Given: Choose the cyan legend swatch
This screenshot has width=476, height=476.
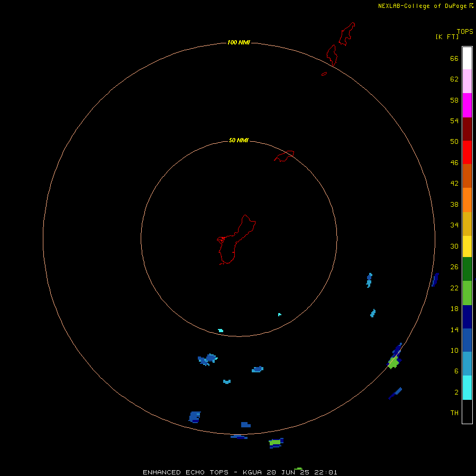Looking at the screenshot, I should [467, 388].
